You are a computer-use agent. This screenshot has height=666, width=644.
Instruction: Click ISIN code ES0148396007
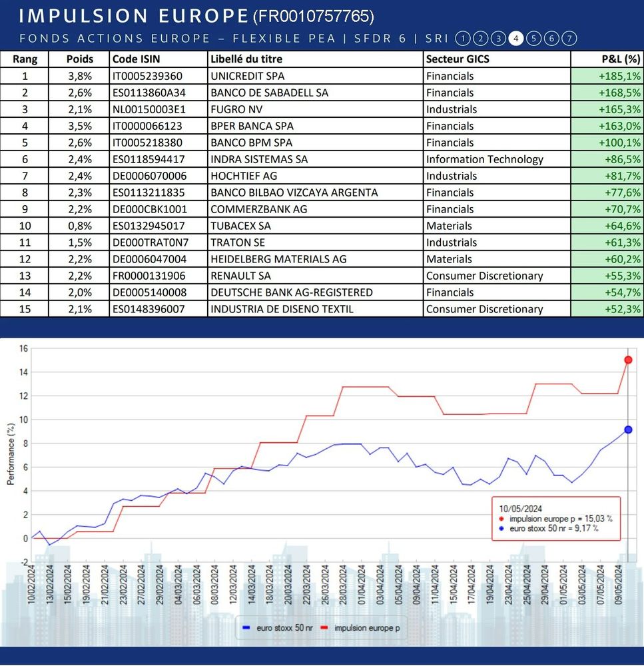click(149, 309)
